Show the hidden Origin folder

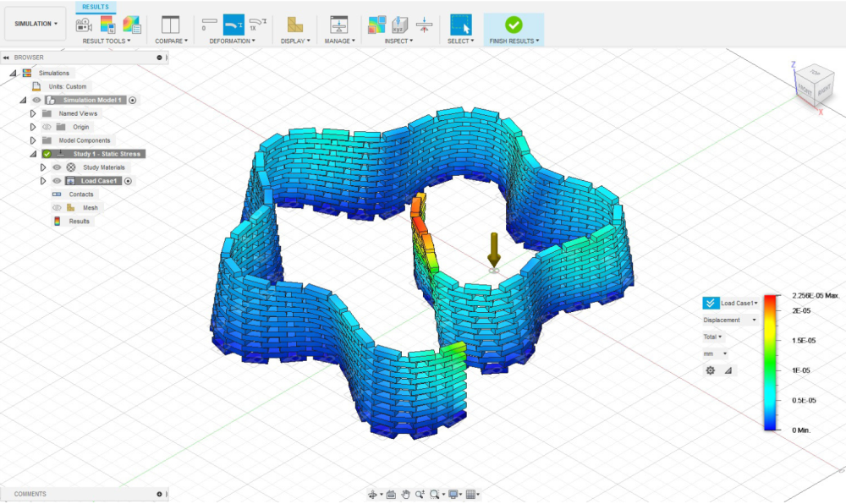pyautogui.click(x=47, y=127)
